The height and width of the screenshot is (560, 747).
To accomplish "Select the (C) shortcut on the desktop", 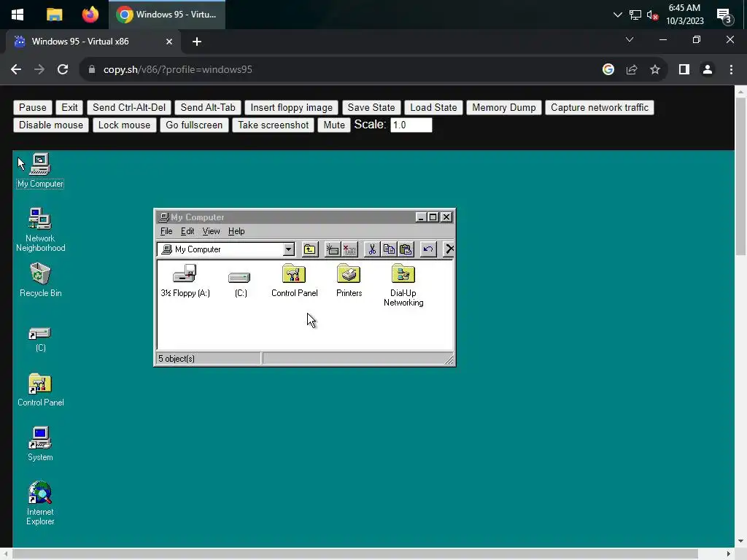I will pyautogui.click(x=40, y=339).
